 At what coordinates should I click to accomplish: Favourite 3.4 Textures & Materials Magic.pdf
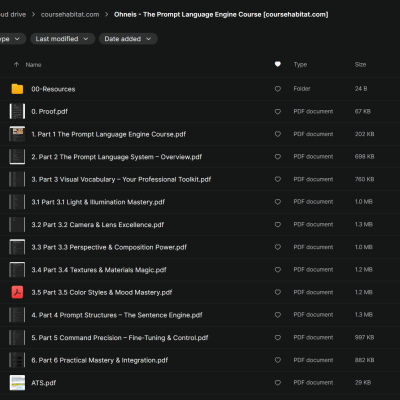pyautogui.click(x=278, y=270)
